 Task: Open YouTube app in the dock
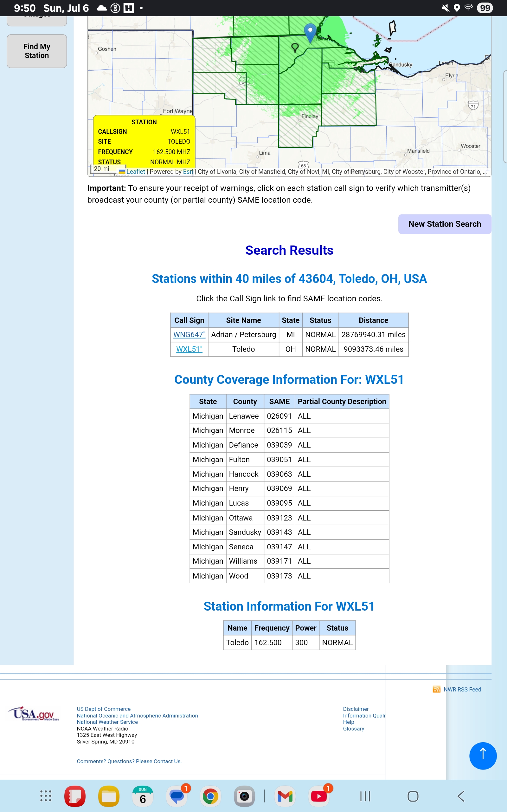tap(319, 796)
